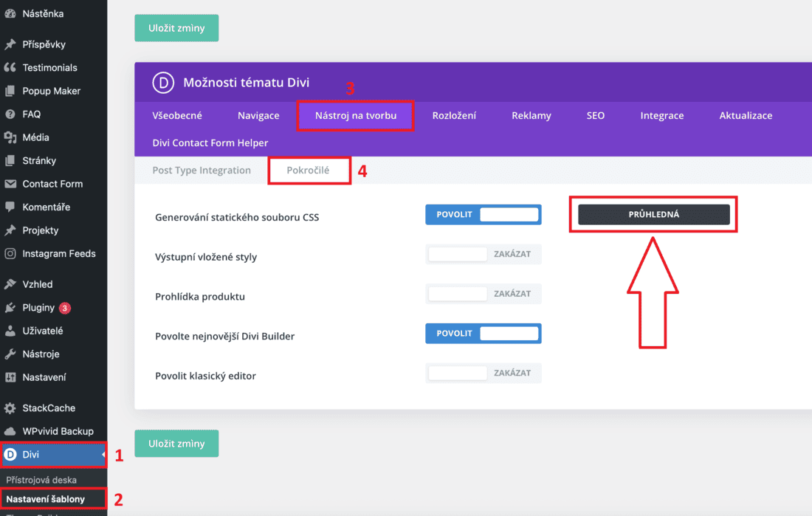Click the bottom Uložit změny button

coord(176,444)
